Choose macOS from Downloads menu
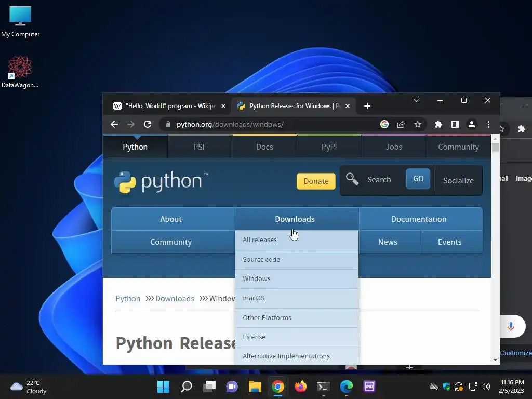This screenshot has height=399, width=532. point(297,298)
